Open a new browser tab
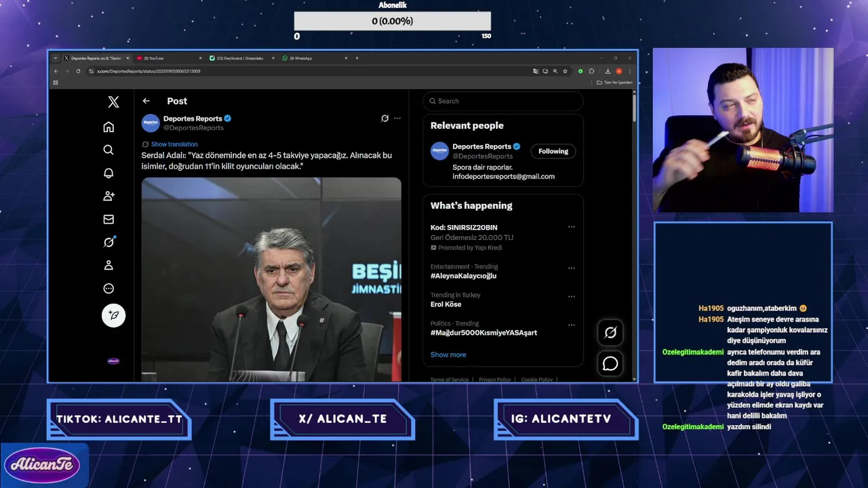Viewport: 868px width, 488px height. (357, 58)
